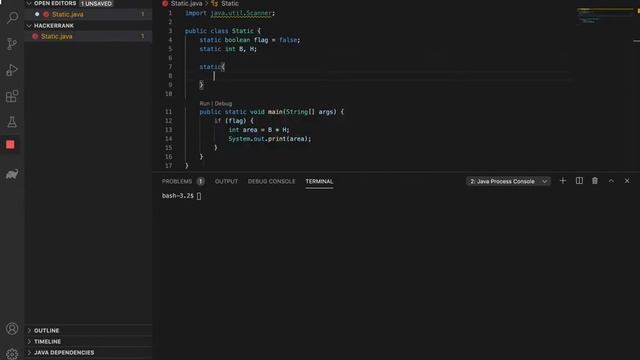Screen dimensions: 640x360
Task: Click the red square activity bar icon
Action: [11, 144]
